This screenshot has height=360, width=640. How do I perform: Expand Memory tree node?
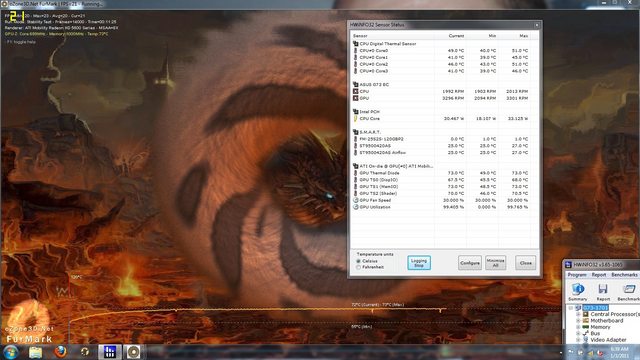point(578,327)
